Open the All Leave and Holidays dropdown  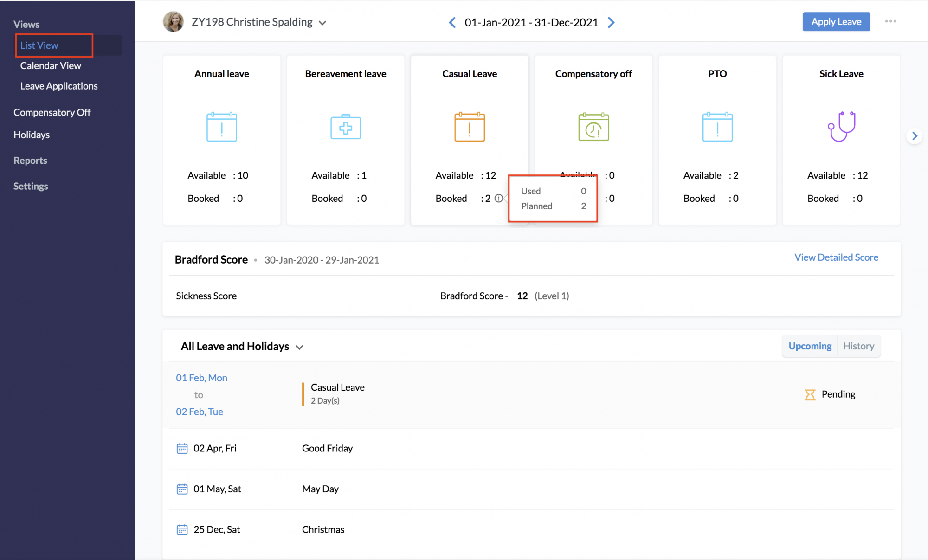299,347
